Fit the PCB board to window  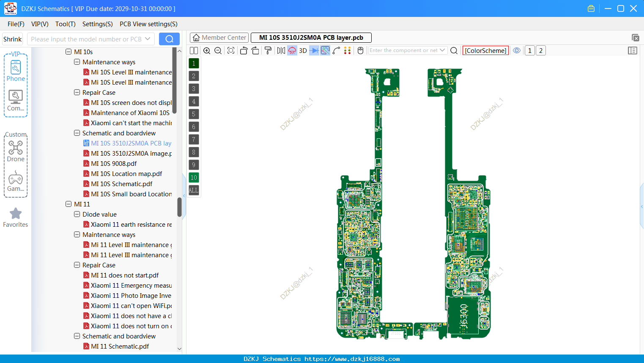(231, 50)
